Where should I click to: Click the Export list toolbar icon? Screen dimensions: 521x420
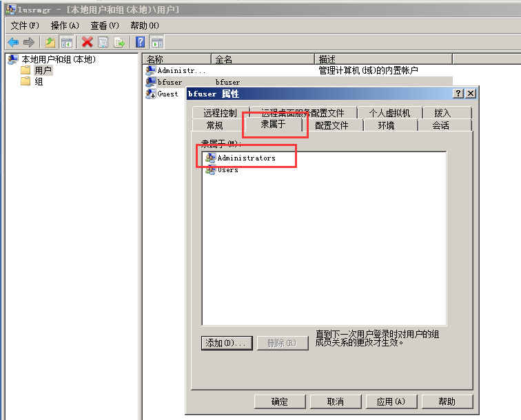point(119,42)
